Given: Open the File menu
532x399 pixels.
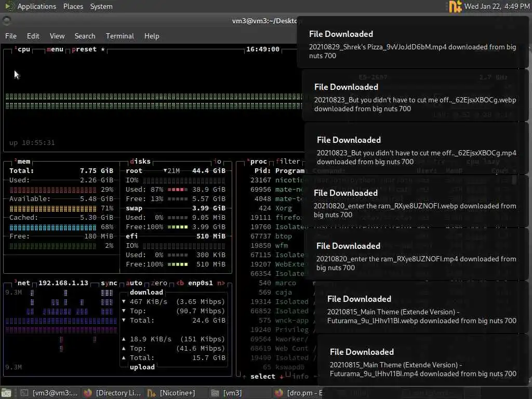Looking at the screenshot, I should coord(11,36).
